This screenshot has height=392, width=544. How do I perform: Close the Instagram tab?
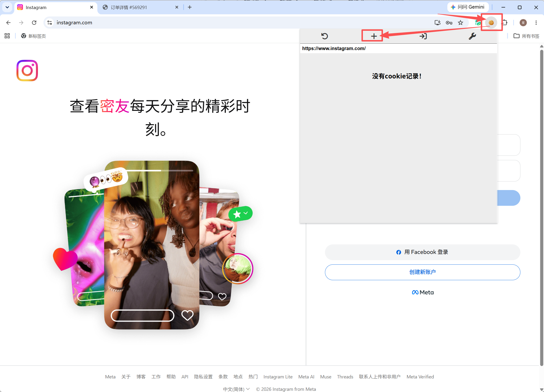(x=92, y=7)
